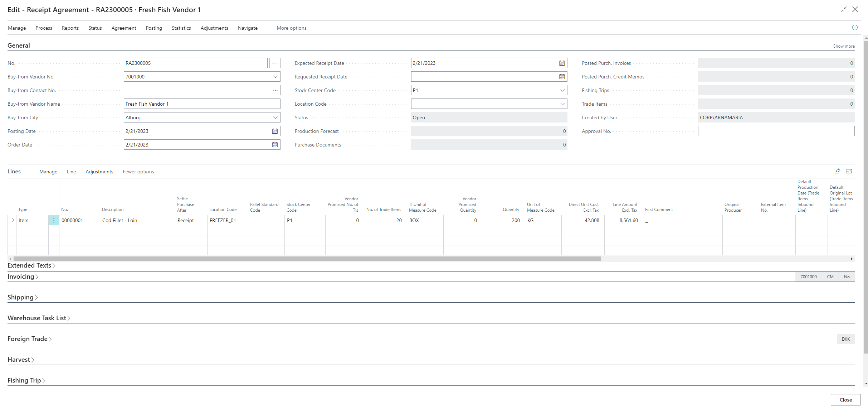The height and width of the screenshot is (413, 868).
Task: Click the page info icon at top right
Action: pyautogui.click(x=855, y=28)
